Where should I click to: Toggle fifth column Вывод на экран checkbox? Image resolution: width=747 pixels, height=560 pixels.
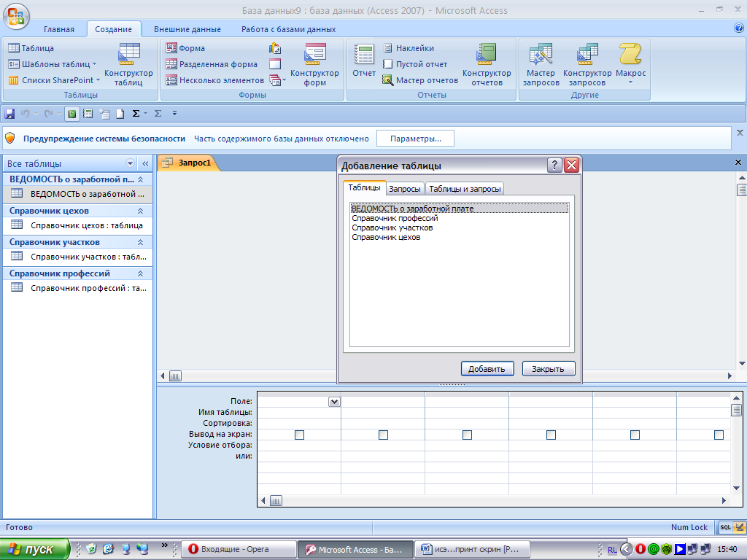635,435
